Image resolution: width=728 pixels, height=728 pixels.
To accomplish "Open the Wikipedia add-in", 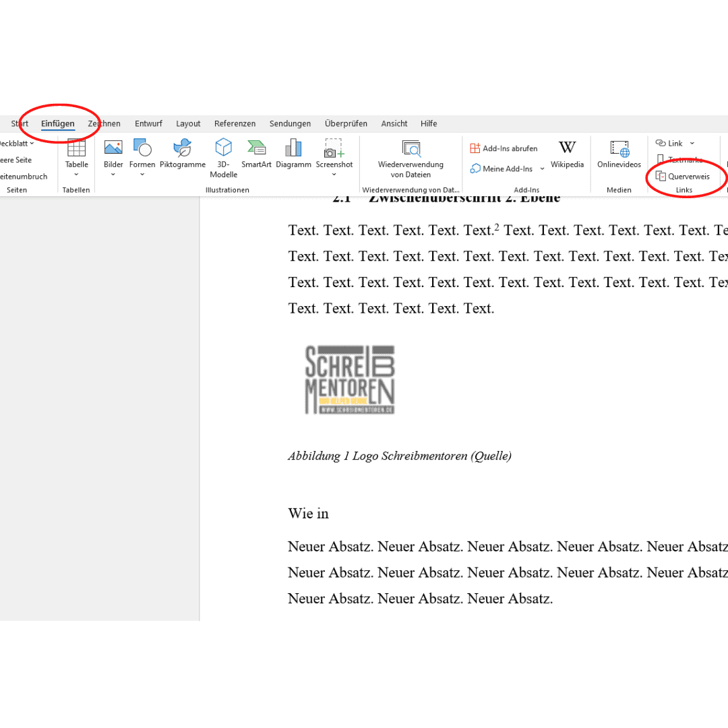I will tap(567, 154).
